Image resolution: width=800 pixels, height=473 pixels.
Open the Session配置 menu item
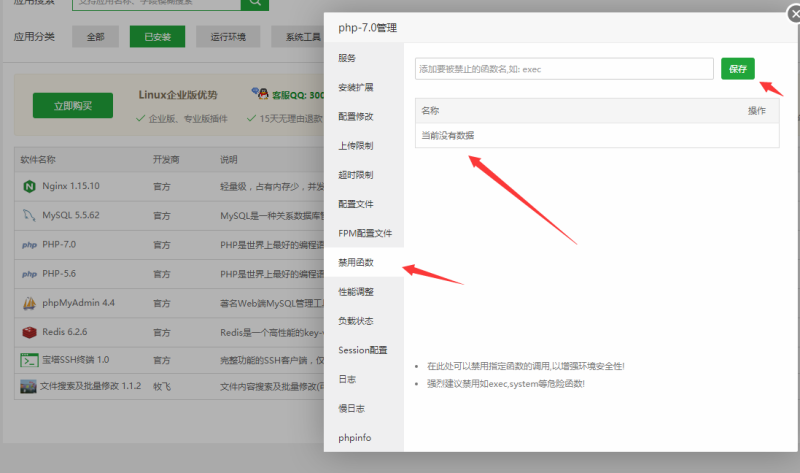tap(362, 350)
